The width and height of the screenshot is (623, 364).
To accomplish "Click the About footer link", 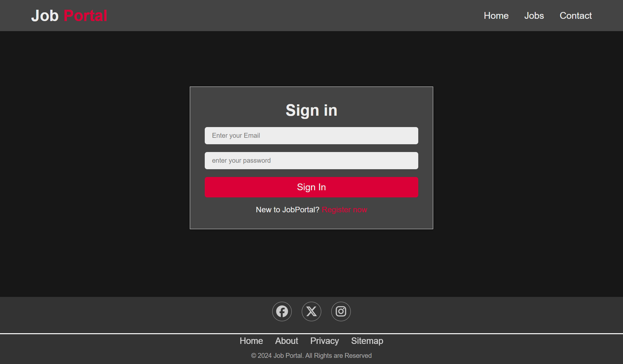I will pos(286,341).
